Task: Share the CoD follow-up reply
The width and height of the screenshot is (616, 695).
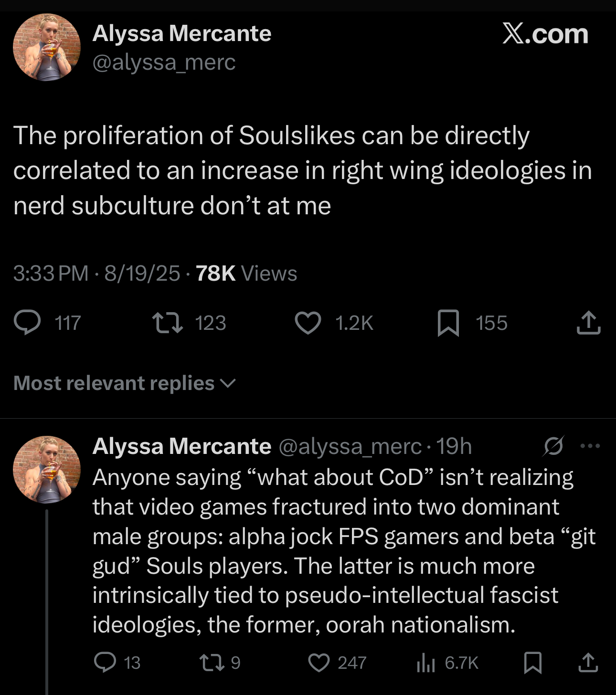Action: pyautogui.click(x=588, y=663)
